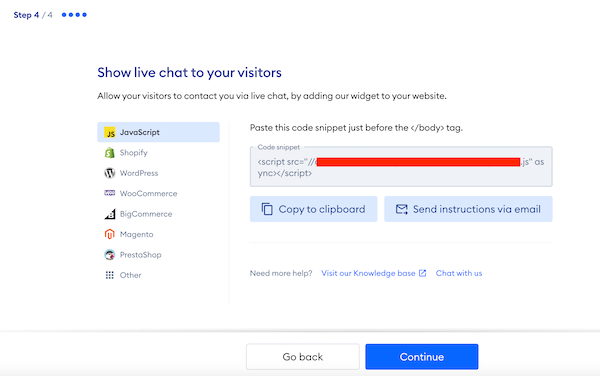Viewport: 600px width, 376px height.
Task: Copy to clipboard button
Action: tap(313, 209)
